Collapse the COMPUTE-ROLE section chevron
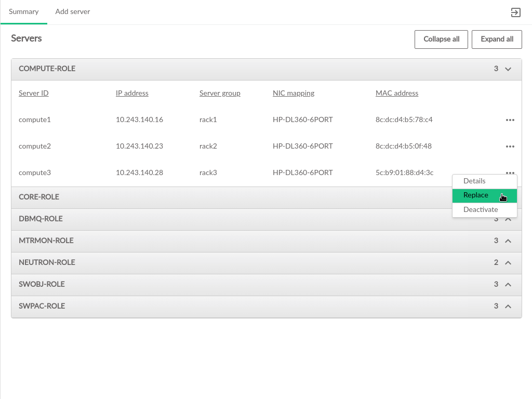This screenshot has width=532, height=399. [508, 69]
